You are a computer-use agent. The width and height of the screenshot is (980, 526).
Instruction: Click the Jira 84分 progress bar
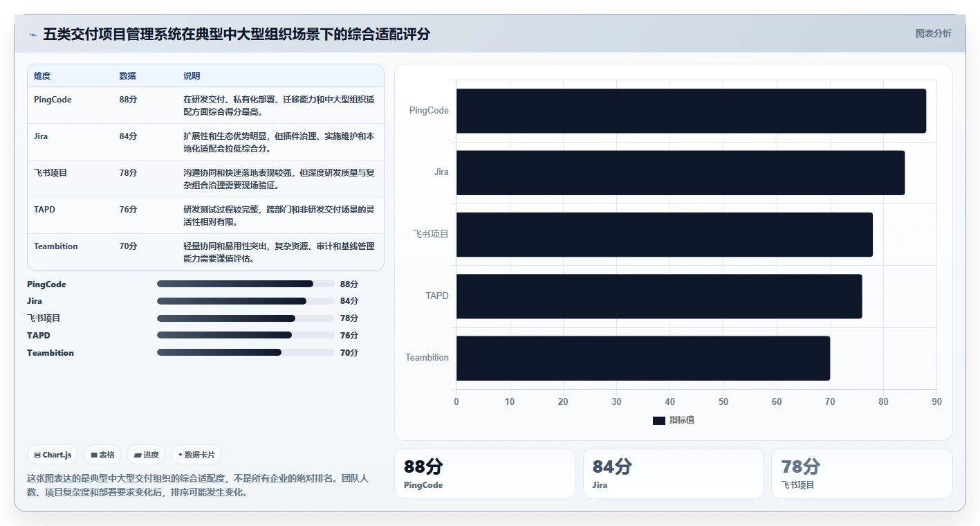point(246,301)
